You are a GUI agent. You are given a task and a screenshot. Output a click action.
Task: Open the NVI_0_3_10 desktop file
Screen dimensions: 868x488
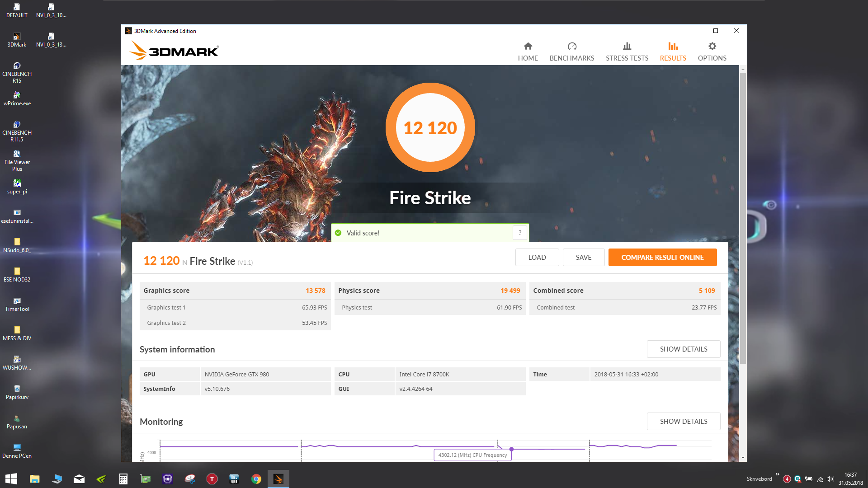pos(51,10)
